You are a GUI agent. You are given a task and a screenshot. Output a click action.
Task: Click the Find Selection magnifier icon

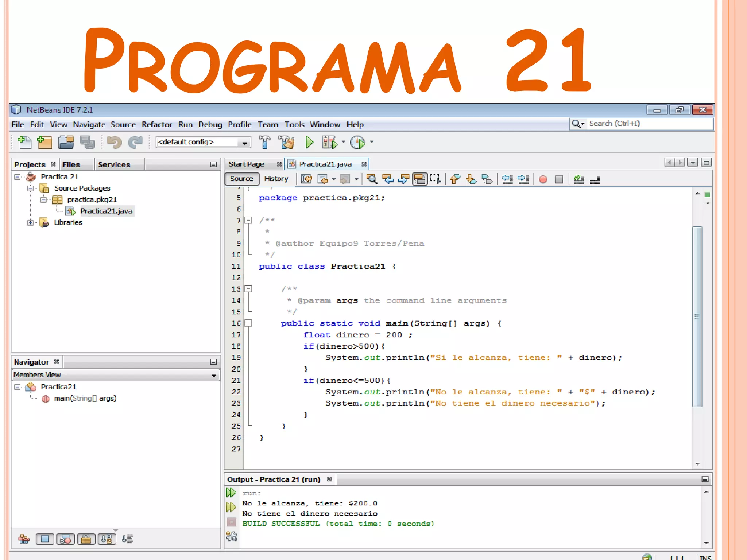tap(372, 179)
